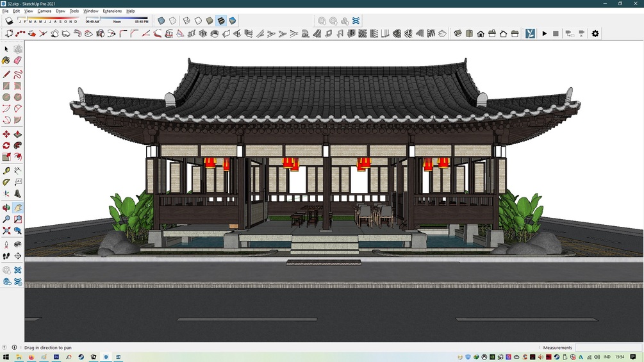Choose the Position Camera tool
This screenshot has width=644, height=362.
tap(6, 245)
